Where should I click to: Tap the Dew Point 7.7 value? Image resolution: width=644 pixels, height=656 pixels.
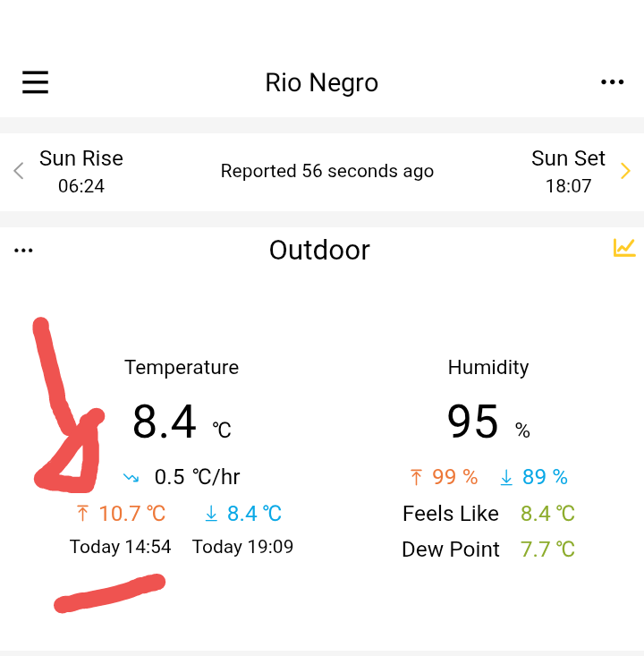(x=547, y=550)
